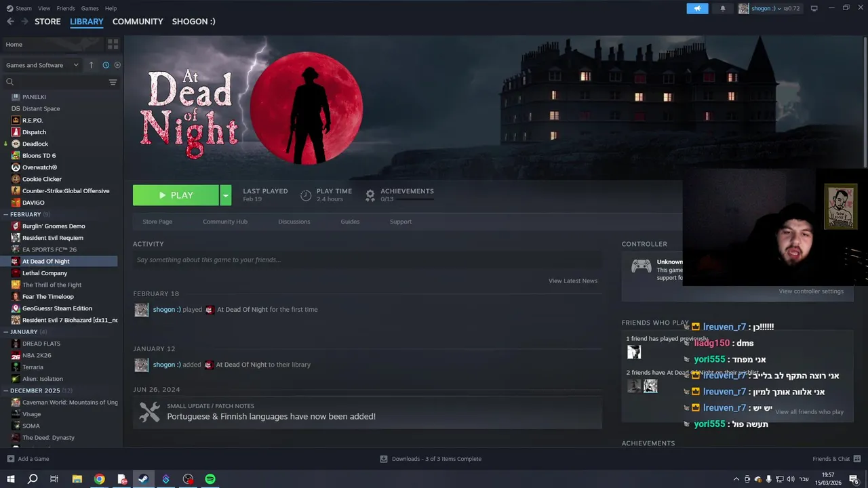This screenshot has height=488, width=868.
Task: Open the Guides link
Action: (x=350, y=222)
